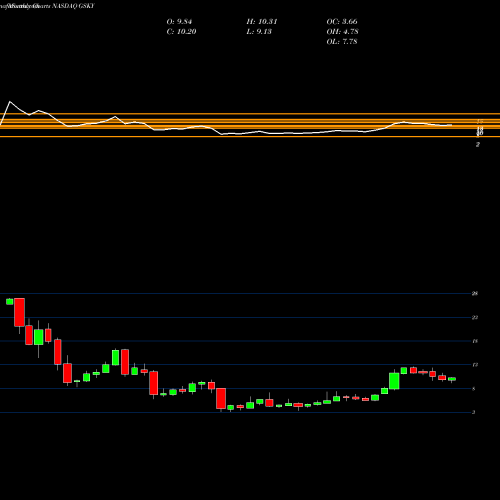Select the low price value L: 9.13
The width and height of the screenshot is (500, 500).
click(259, 32)
